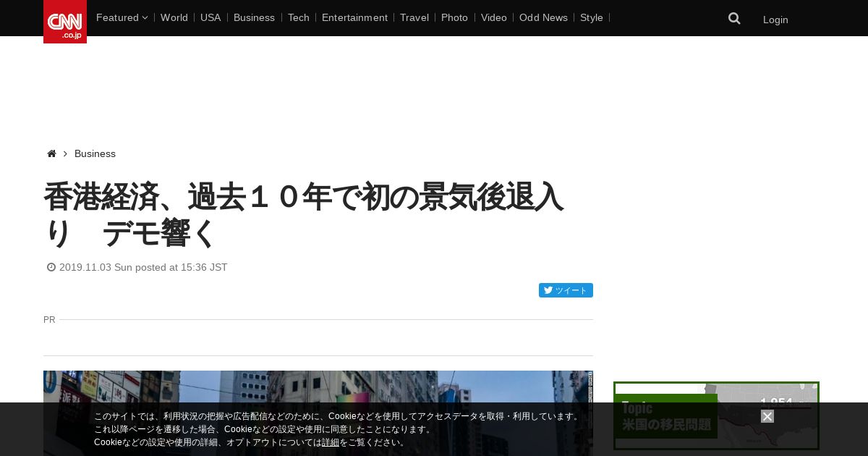Click the CNN.co.jp logo
This screenshot has width=868, height=456.
(65, 22)
